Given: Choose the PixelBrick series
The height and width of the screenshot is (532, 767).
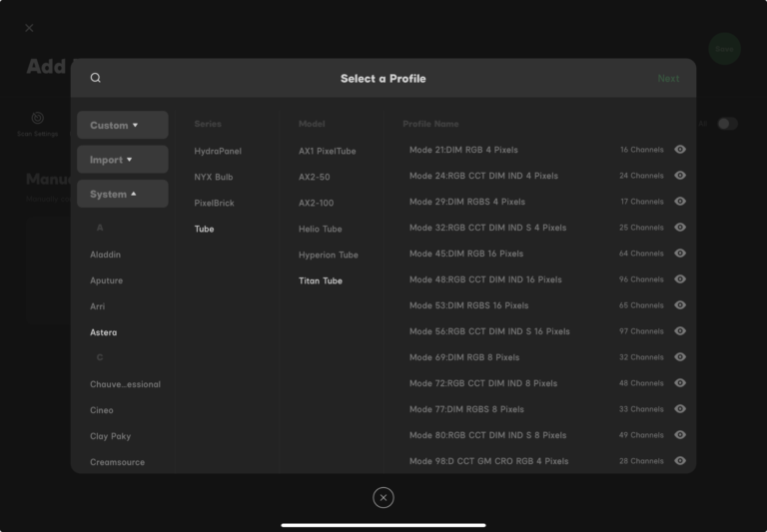Looking at the screenshot, I should click(214, 203).
